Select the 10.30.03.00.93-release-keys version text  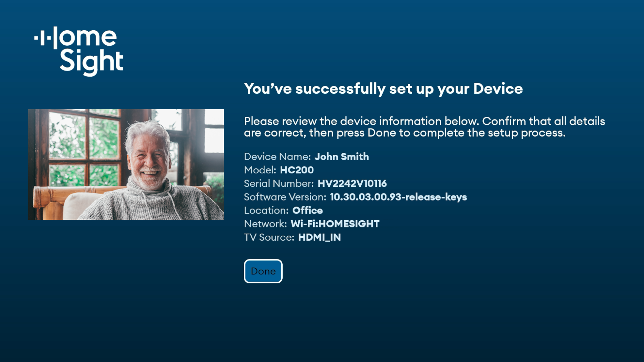(398, 197)
